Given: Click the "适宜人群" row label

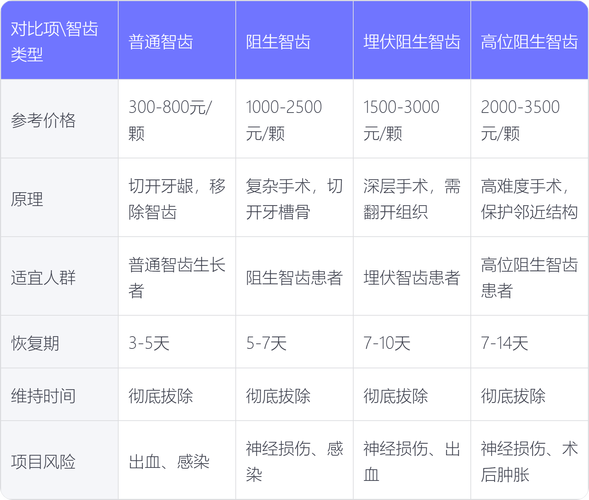Looking at the screenshot, I should 59,276.
